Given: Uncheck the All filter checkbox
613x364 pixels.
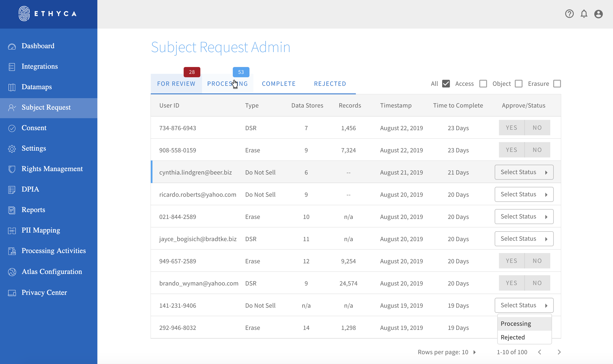Looking at the screenshot, I should pyautogui.click(x=446, y=84).
